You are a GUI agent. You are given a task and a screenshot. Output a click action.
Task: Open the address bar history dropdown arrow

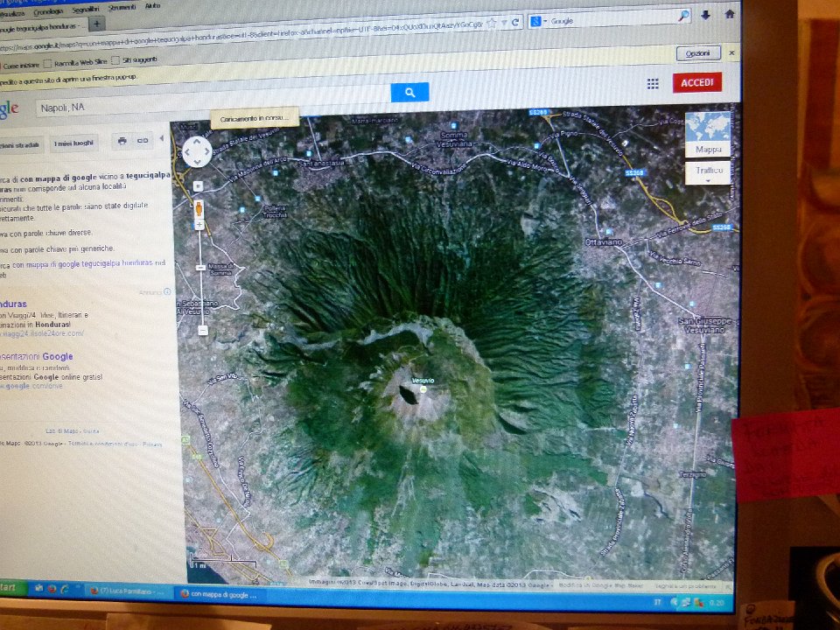[504, 23]
